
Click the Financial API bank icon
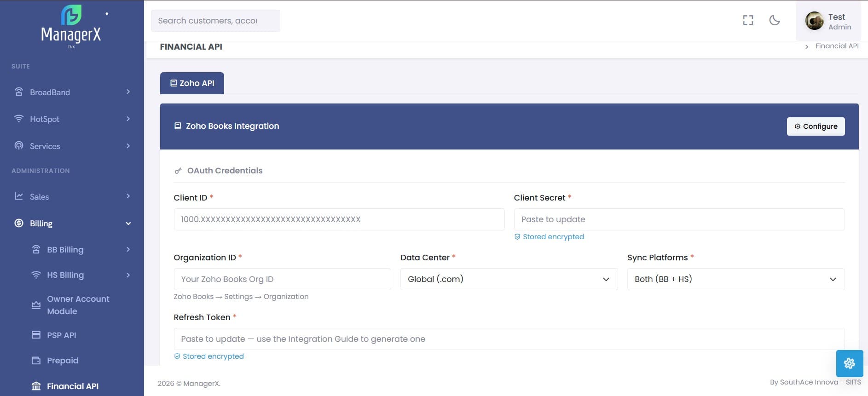pyautogui.click(x=36, y=386)
